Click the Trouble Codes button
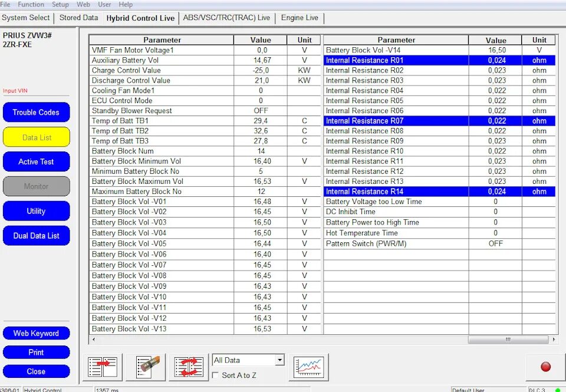Image resolution: width=566 pixels, height=392 pixels. (x=36, y=112)
